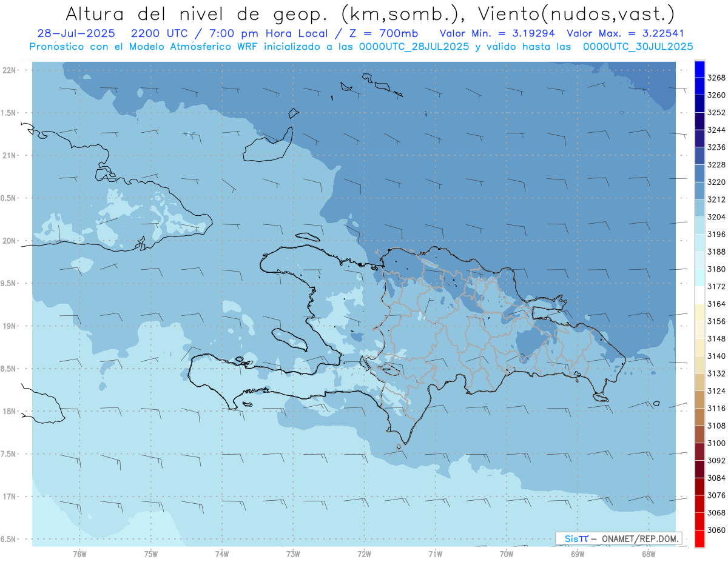The height and width of the screenshot is (562, 728).
Task: Click the '3268' color scale label
Action: pos(716,78)
